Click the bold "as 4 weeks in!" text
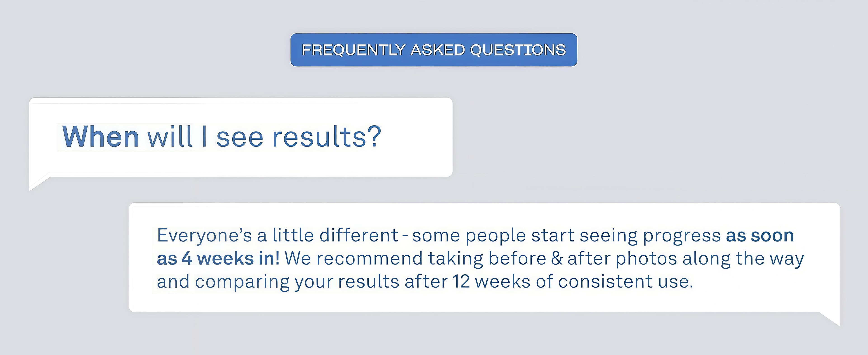Screen dimensions: 868x355 (218, 258)
